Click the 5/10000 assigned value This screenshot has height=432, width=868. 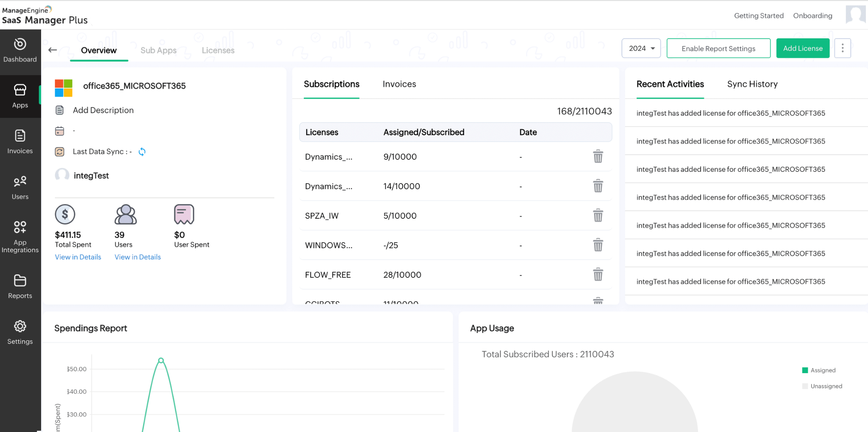pyautogui.click(x=400, y=216)
